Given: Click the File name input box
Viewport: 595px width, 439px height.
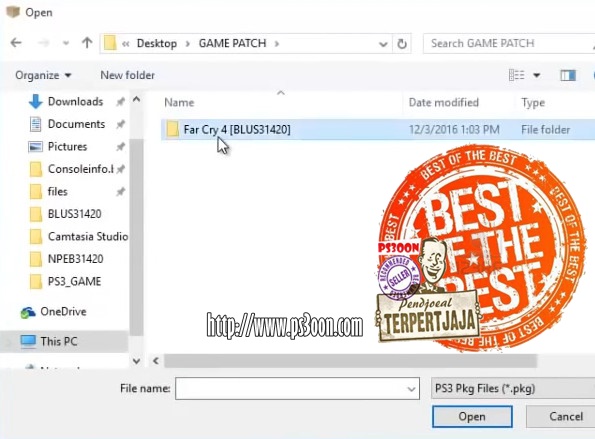Looking at the screenshot, I should (297, 388).
